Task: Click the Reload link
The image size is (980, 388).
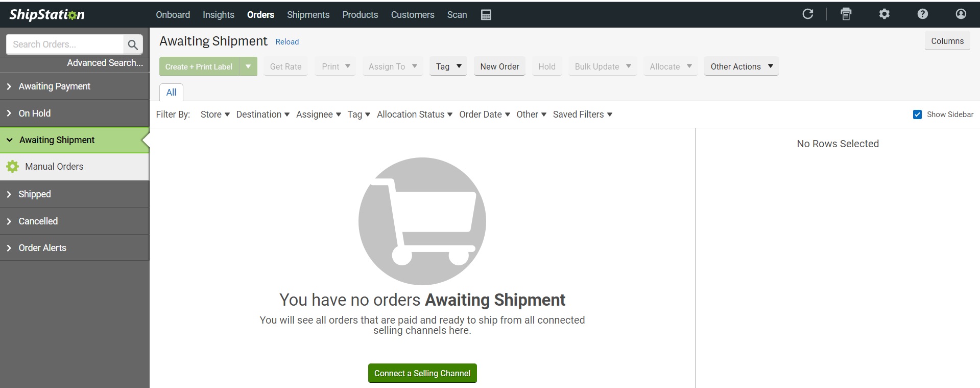Action: 287,42
